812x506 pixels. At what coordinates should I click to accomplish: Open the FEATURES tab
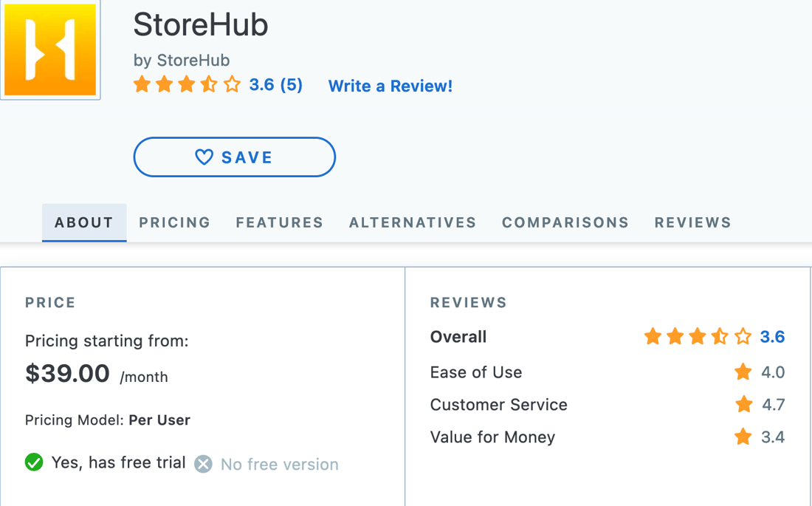tap(279, 222)
